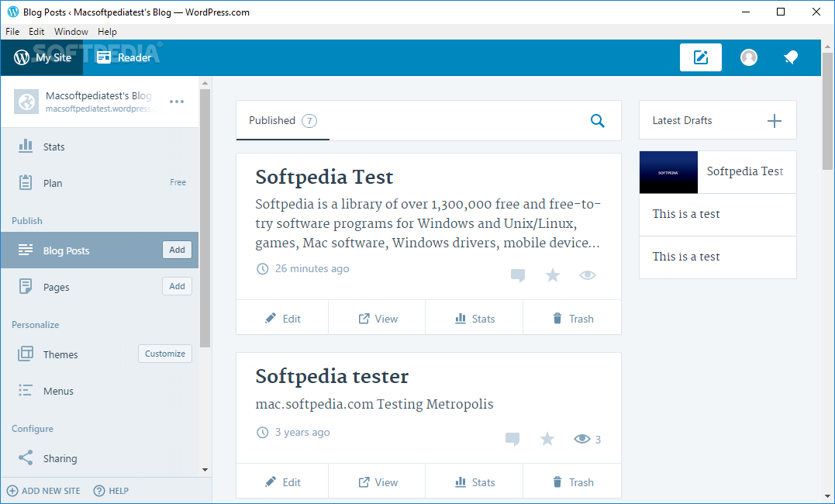Screen dimensions: 835x504
Task: Click the plus icon beside Latest Drafts
Action: (x=775, y=121)
